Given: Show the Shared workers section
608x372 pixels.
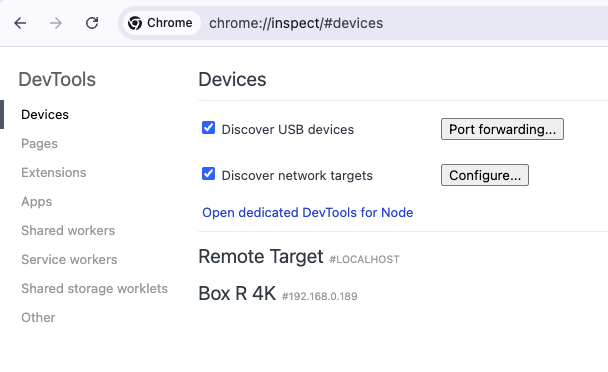Looking at the screenshot, I should coord(68,230).
